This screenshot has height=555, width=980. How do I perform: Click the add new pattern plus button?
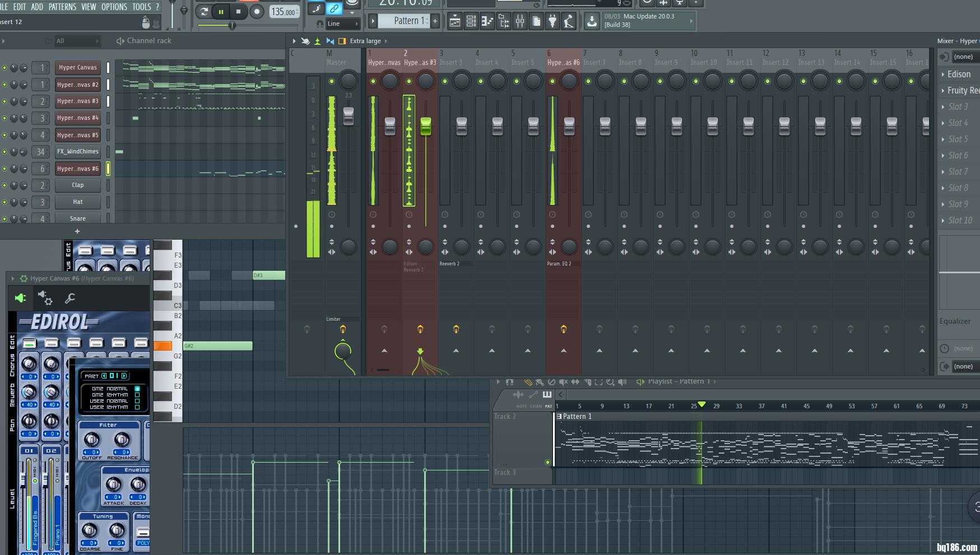[435, 21]
